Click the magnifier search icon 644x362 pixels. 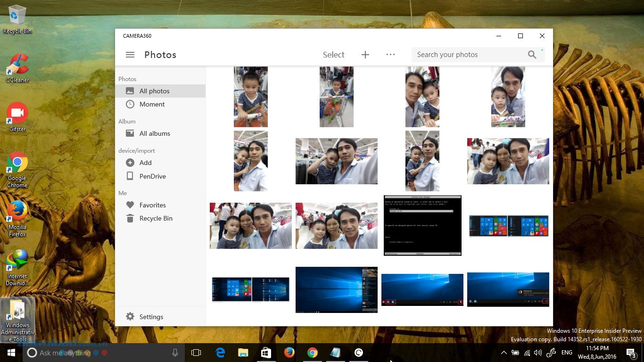tap(532, 55)
